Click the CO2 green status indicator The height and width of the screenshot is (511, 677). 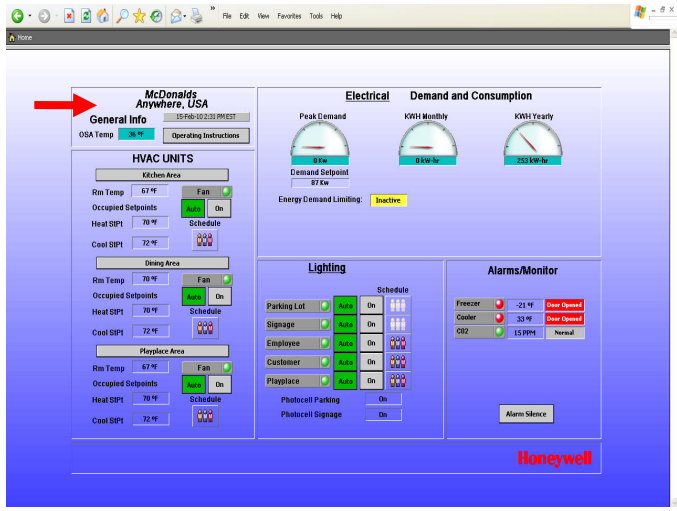[x=499, y=332]
